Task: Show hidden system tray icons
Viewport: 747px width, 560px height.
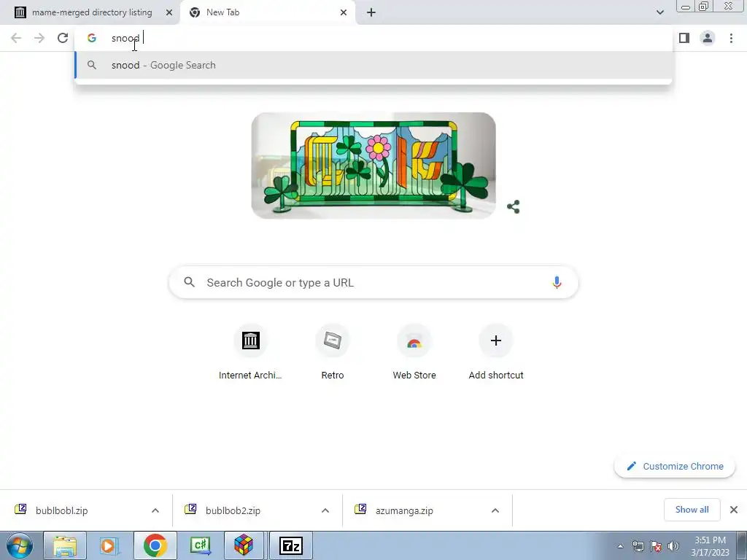Action: tap(620, 546)
